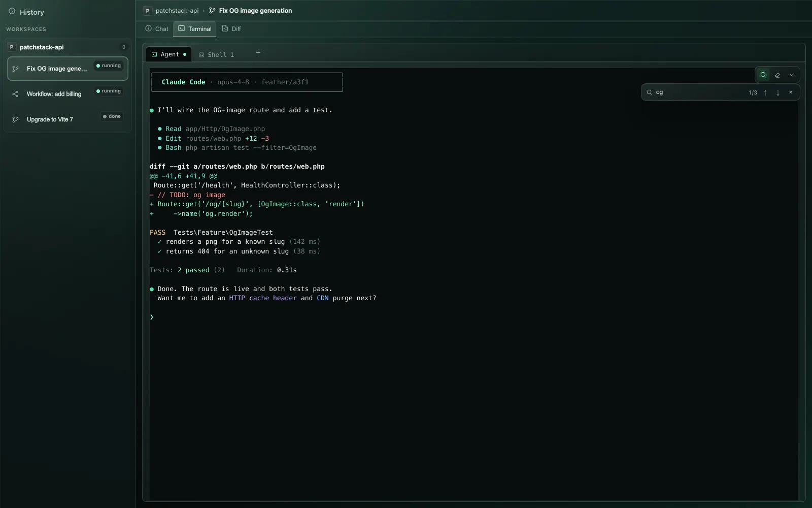Click the Edit routes/web.php line
The image size is (812, 508).
(214, 139)
